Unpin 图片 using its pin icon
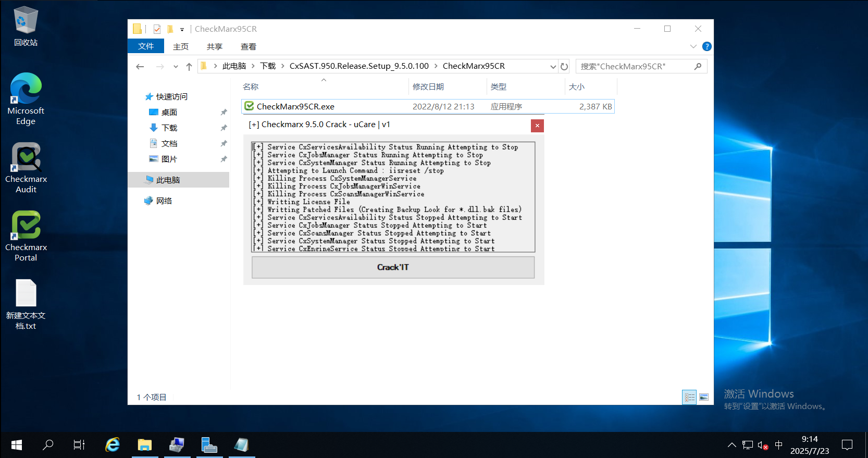 click(x=224, y=159)
